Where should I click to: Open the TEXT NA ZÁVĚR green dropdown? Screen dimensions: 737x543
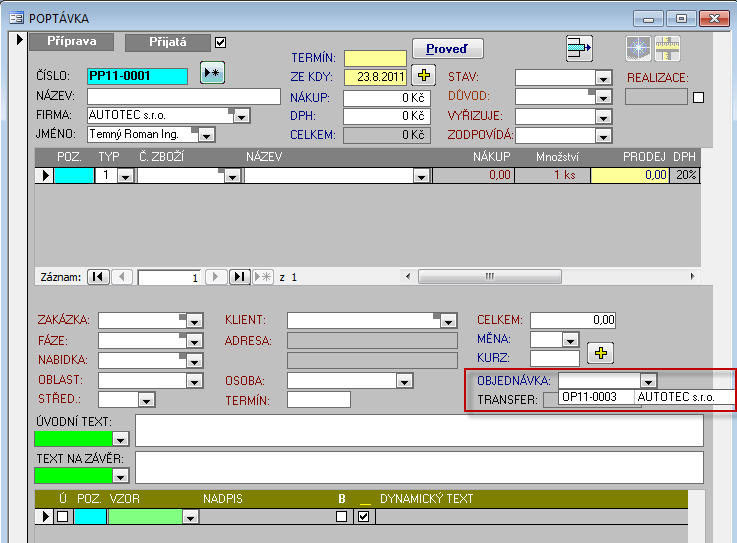(x=120, y=476)
